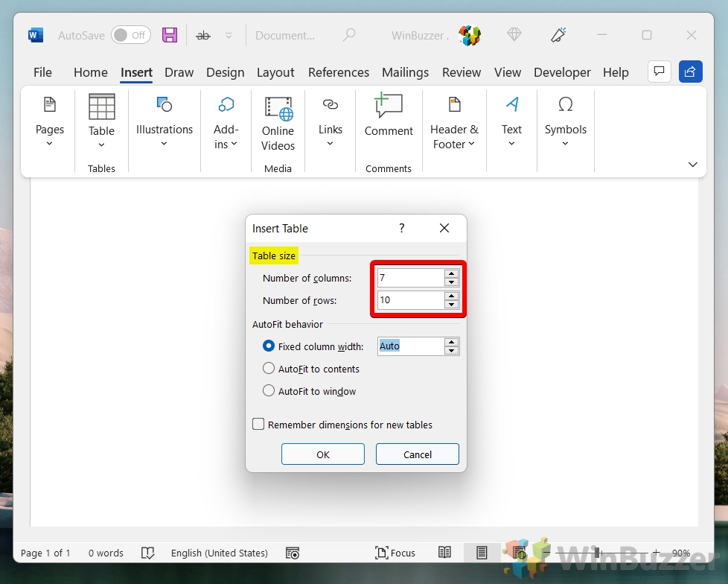Select AutoFit to window radio option
The width and height of the screenshot is (728, 584).
tap(269, 391)
